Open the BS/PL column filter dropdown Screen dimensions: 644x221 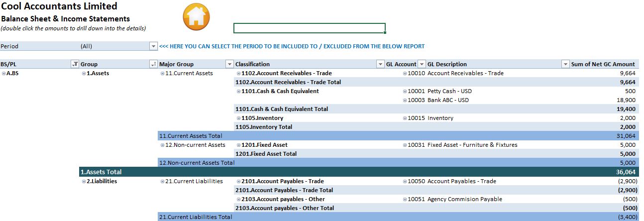coord(75,64)
